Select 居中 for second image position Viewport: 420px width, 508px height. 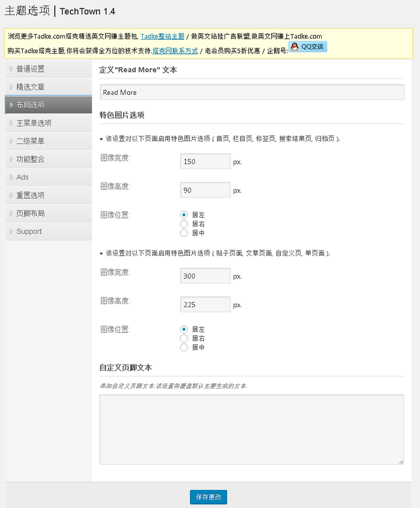tap(184, 347)
